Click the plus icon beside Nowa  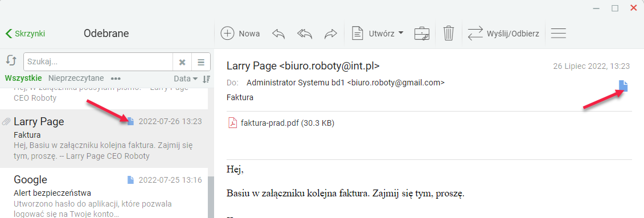228,34
